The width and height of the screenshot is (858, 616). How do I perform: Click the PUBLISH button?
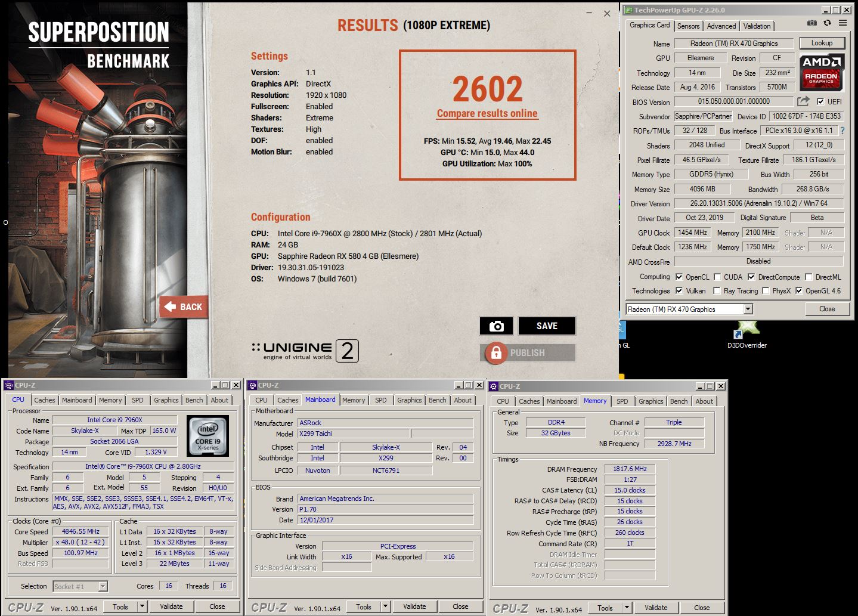528,353
